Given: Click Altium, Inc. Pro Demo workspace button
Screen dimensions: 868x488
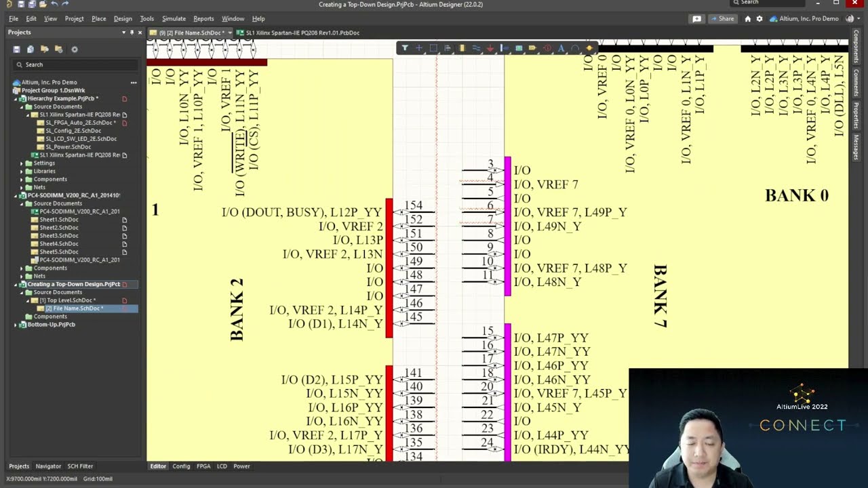Looking at the screenshot, I should click(x=805, y=19).
